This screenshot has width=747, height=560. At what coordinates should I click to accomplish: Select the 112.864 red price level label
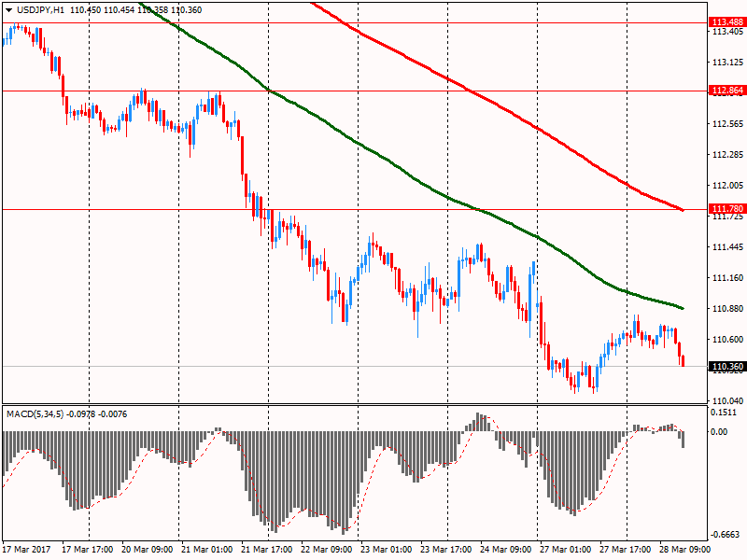coord(727,90)
